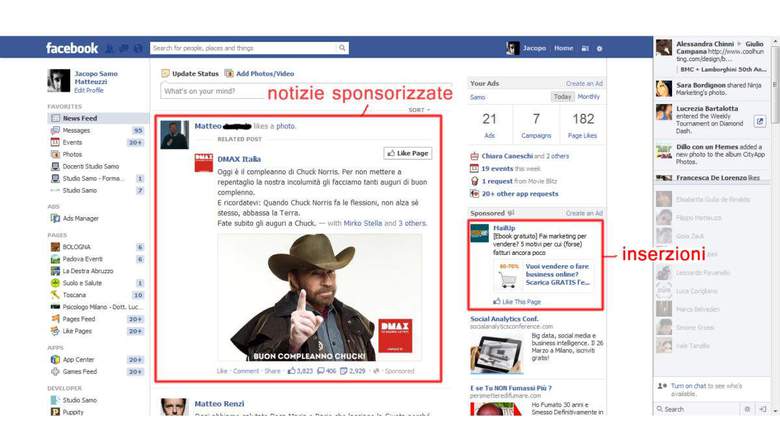Click the Photos sidebar icon
Image resolution: width=780 pixels, height=439 pixels.
(55, 154)
